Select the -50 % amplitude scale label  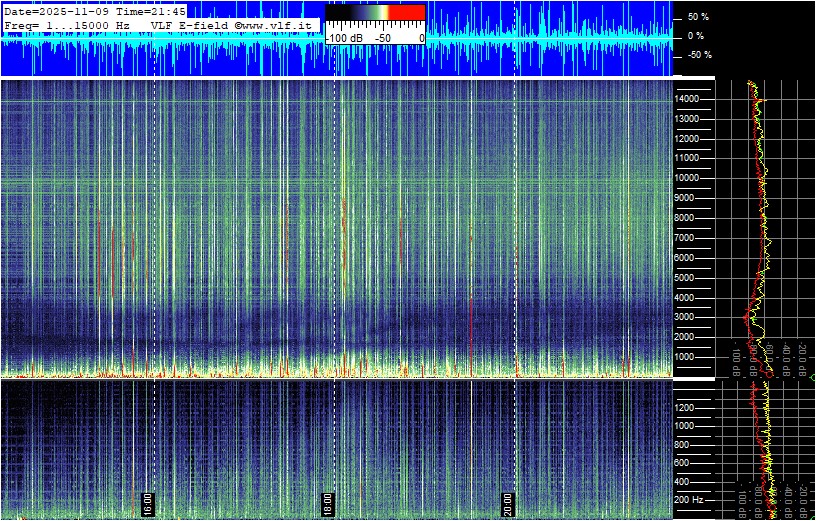coord(698,55)
